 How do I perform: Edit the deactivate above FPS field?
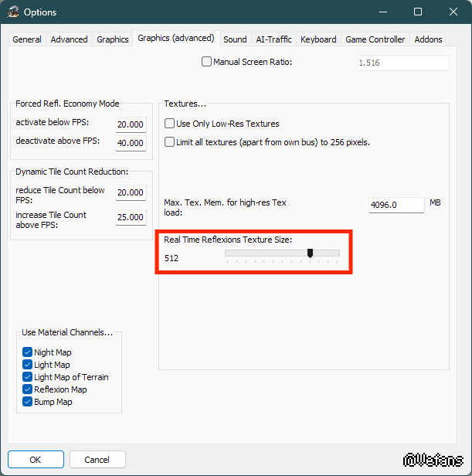click(x=131, y=143)
